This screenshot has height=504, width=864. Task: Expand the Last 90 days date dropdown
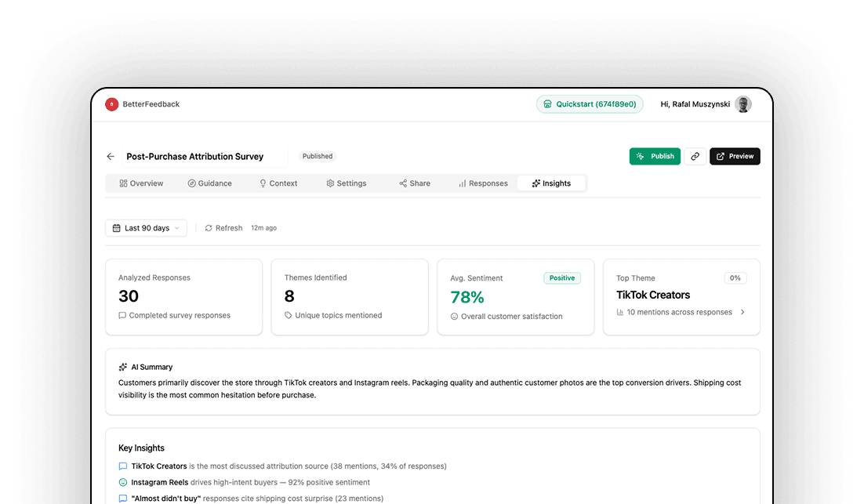[x=146, y=228]
